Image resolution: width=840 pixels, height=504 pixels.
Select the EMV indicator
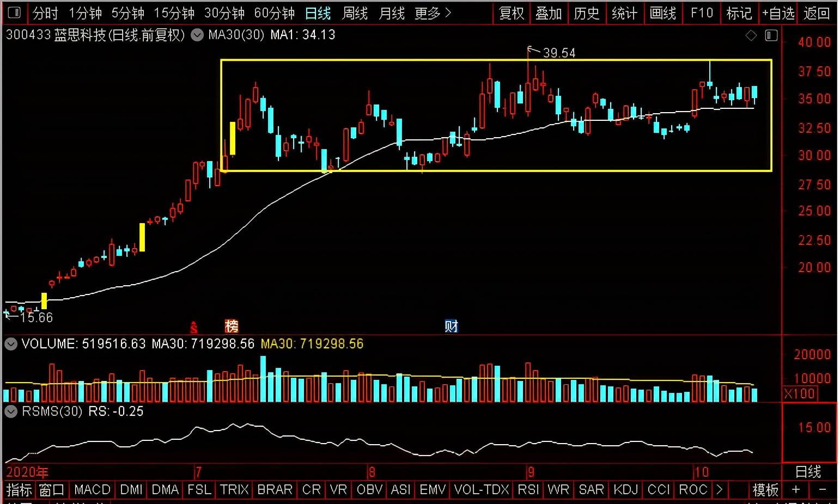[x=433, y=490]
